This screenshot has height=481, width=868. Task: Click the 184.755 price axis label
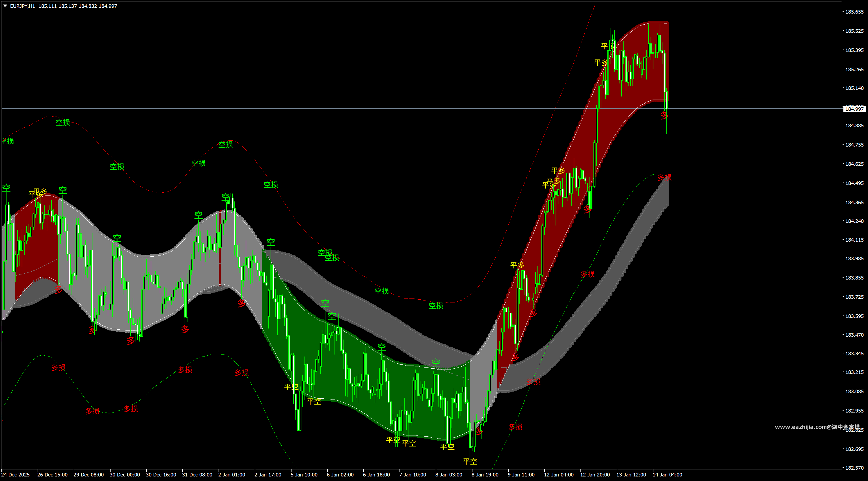pos(854,145)
